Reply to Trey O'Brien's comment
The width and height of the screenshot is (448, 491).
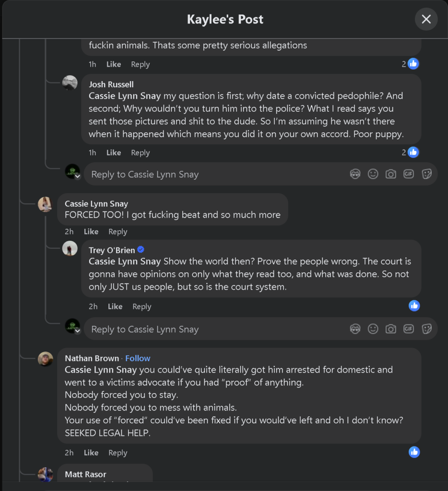(x=141, y=306)
